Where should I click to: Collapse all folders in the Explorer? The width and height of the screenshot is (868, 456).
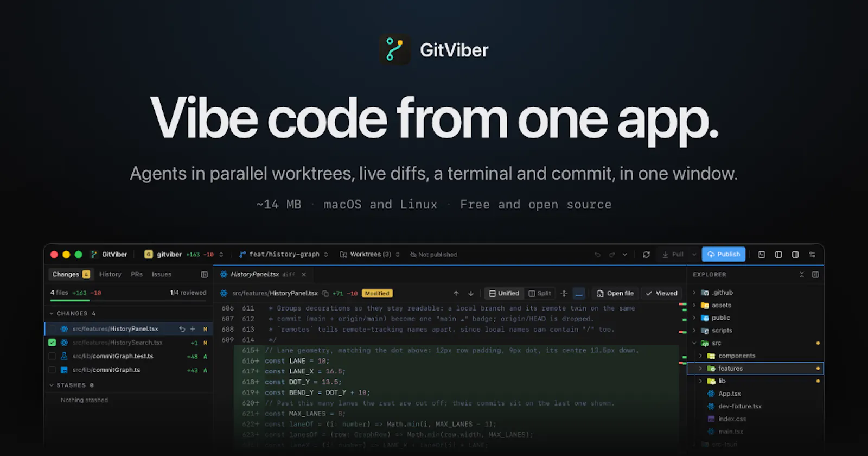tap(802, 275)
